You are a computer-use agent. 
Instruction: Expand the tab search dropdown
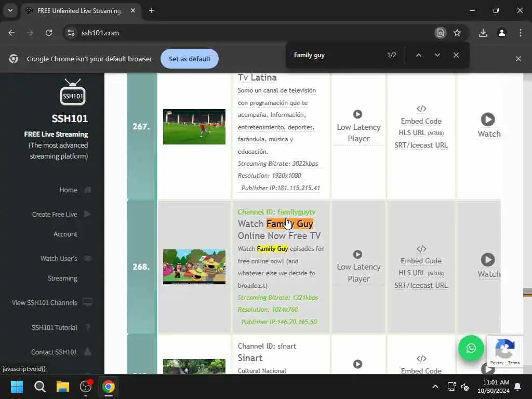pos(10,10)
